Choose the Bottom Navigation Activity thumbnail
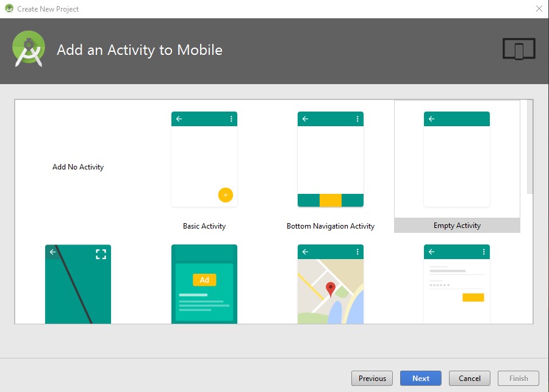 click(331, 159)
